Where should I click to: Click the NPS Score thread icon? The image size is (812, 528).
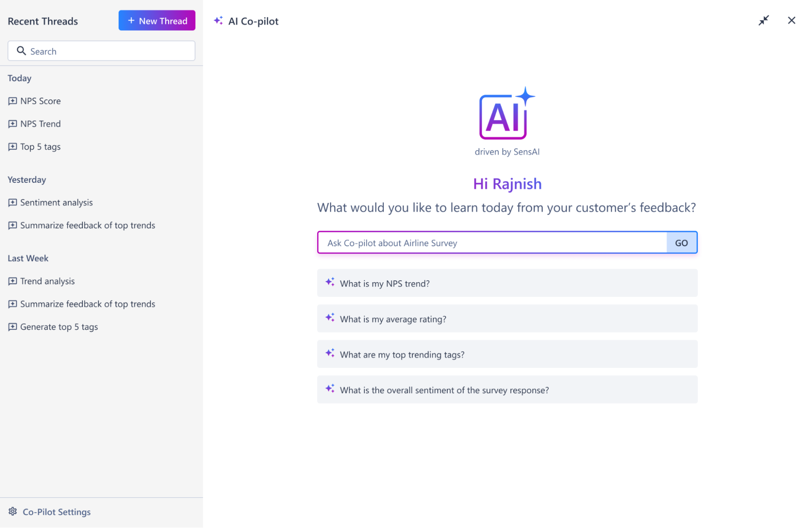coord(13,101)
